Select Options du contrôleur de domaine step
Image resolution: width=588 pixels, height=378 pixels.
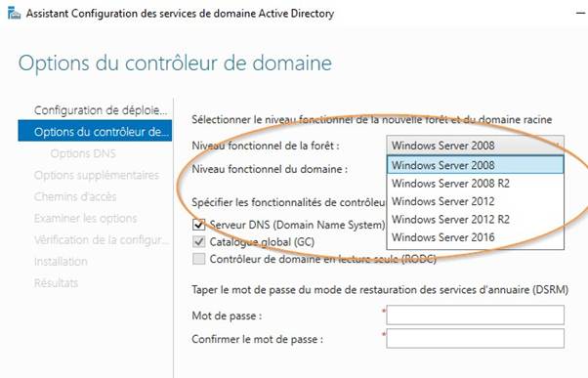tap(95, 131)
